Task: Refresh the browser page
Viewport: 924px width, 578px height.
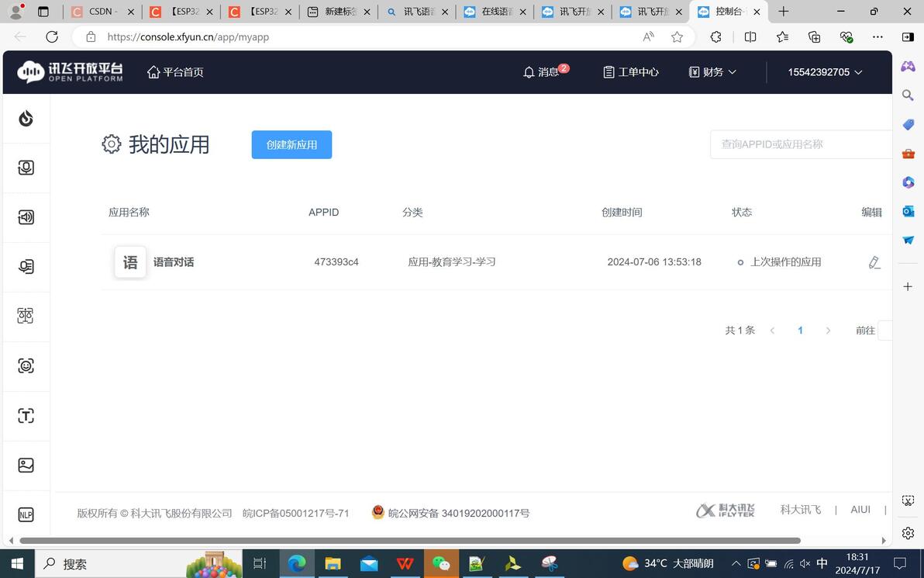Action: pos(52,37)
